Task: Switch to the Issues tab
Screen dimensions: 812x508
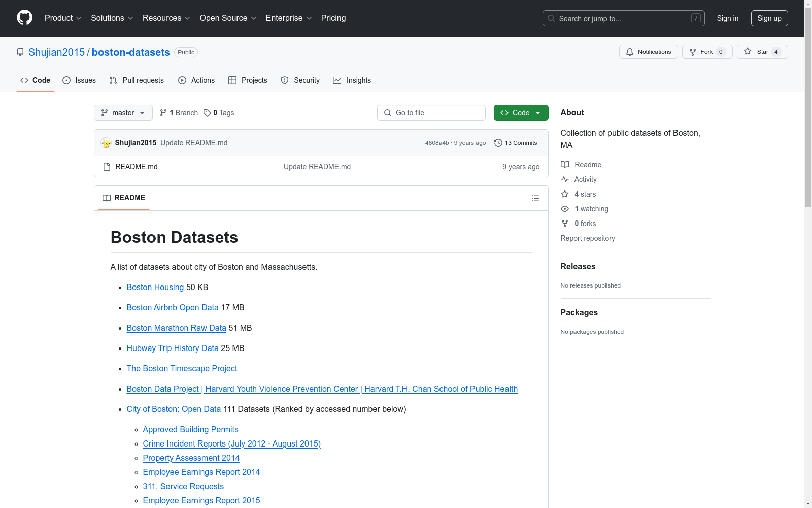Action: (79, 80)
